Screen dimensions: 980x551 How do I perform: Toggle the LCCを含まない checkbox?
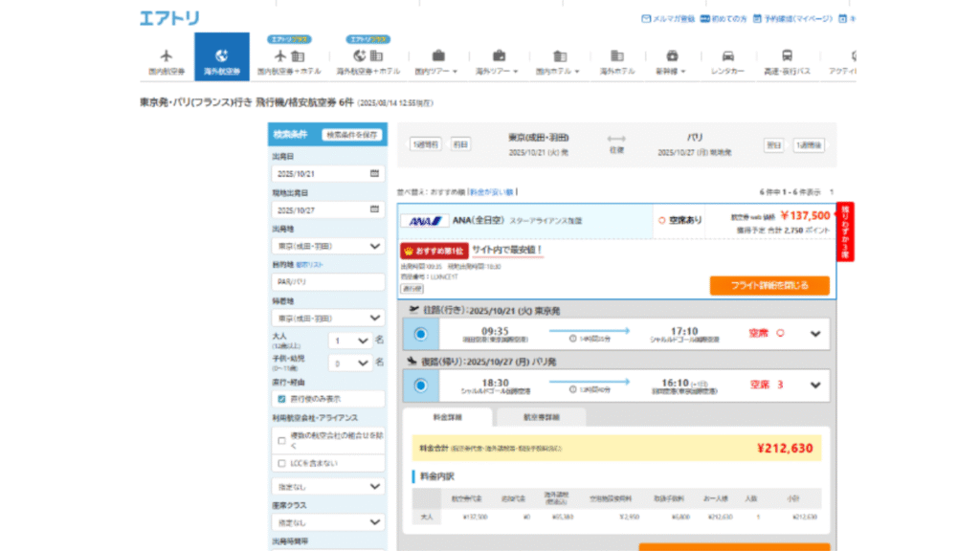click(x=282, y=463)
